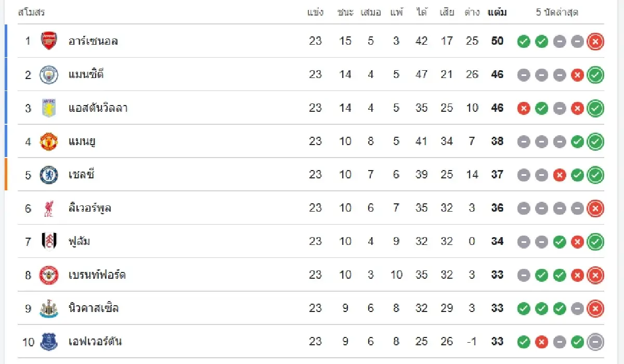Open the อาร์เซนอล team link
The height and width of the screenshot is (364, 624).
tap(93, 41)
